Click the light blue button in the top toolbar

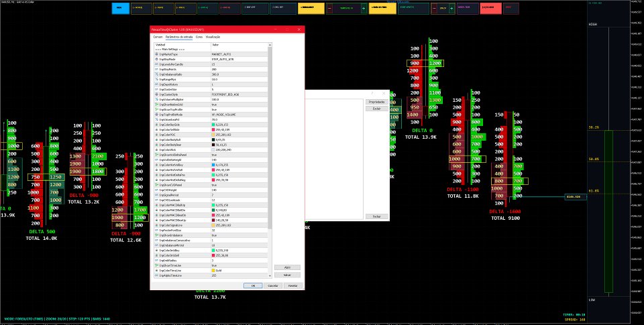(120, 8)
